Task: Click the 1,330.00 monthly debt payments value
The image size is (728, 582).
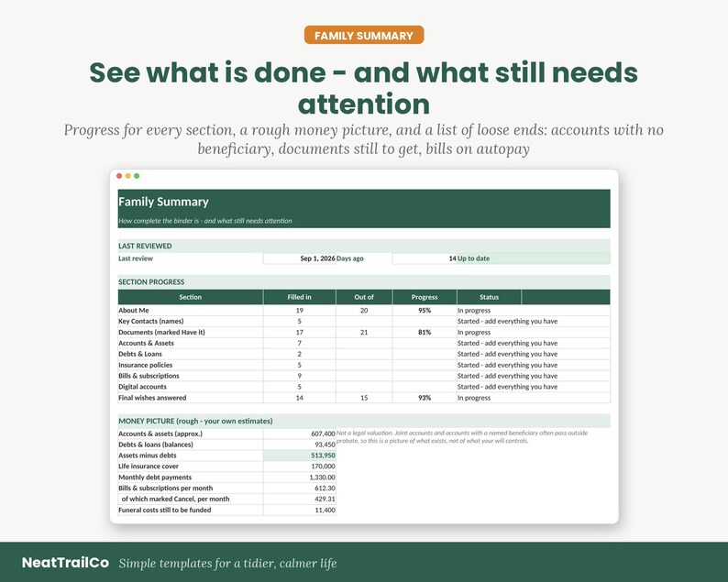Action: (300, 478)
